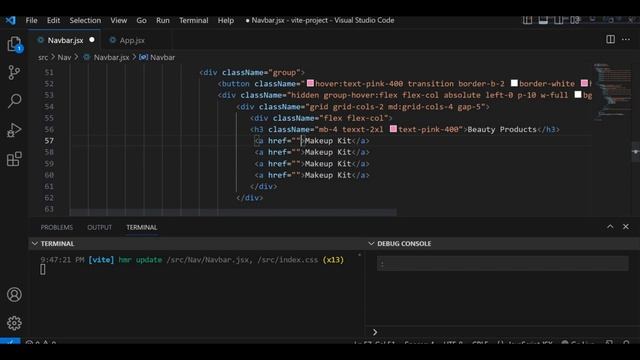Toggle Secondary Side Bar layout icon
The width and height of the screenshot is (640, 360).
558,20
